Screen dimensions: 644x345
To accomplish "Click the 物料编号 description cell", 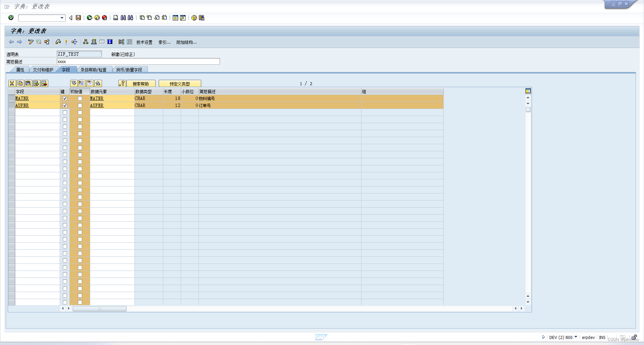I will (x=280, y=99).
